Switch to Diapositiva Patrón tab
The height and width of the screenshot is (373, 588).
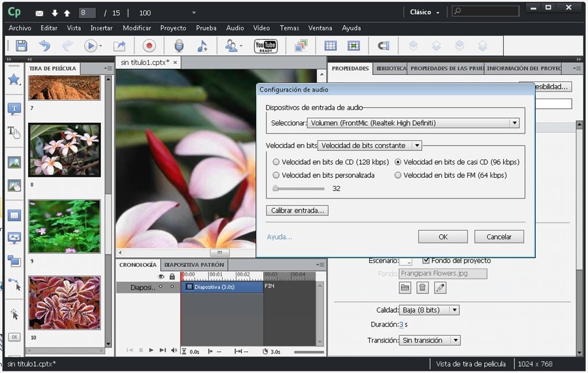coord(194,265)
